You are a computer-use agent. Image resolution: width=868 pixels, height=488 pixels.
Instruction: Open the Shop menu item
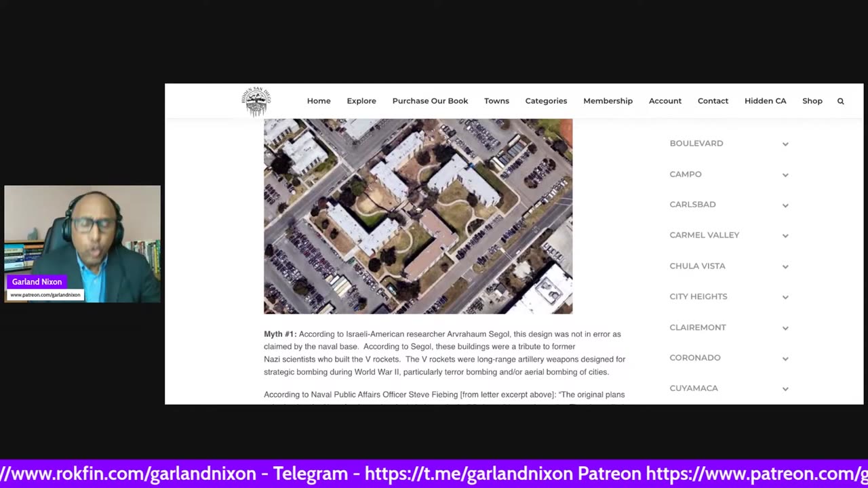coord(812,101)
